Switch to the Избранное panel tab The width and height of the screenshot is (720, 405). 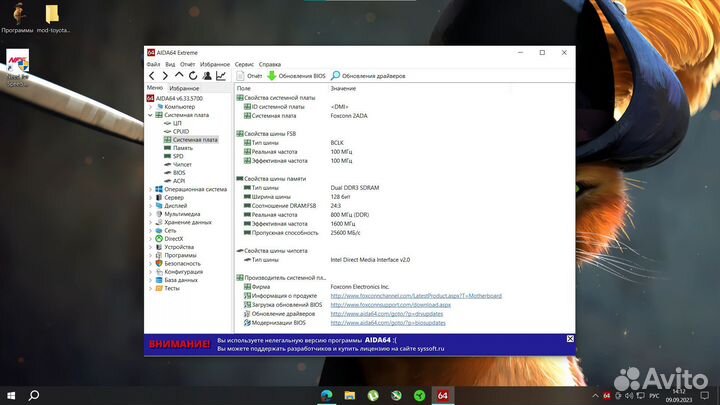[x=184, y=88]
